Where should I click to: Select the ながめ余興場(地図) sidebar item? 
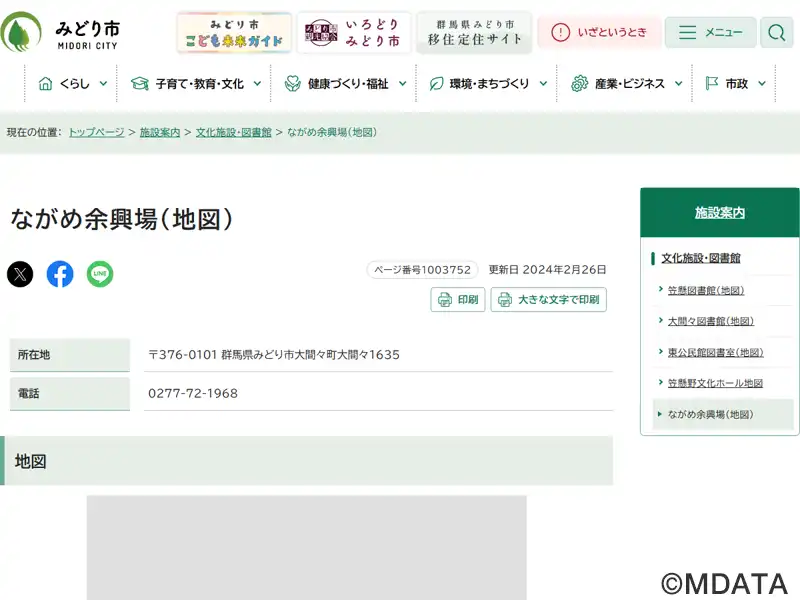[722, 414]
